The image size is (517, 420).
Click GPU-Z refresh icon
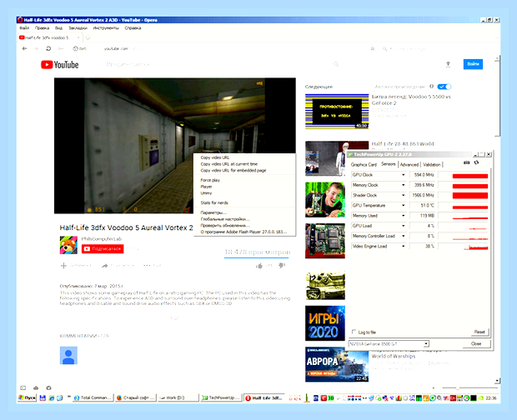[476, 162]
